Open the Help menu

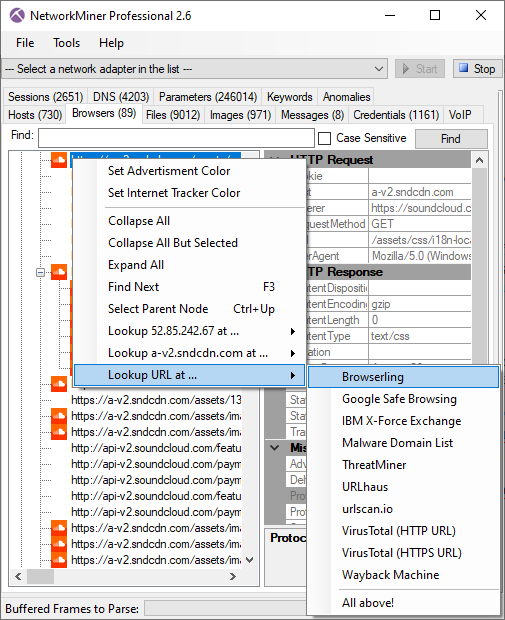[x=111, y=43]
